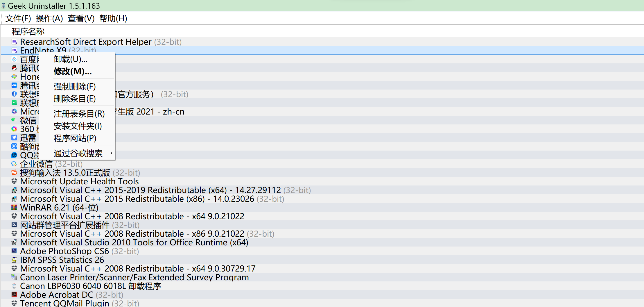Click the IBM SPSS Statistics 26 icon

coord(14,260)
